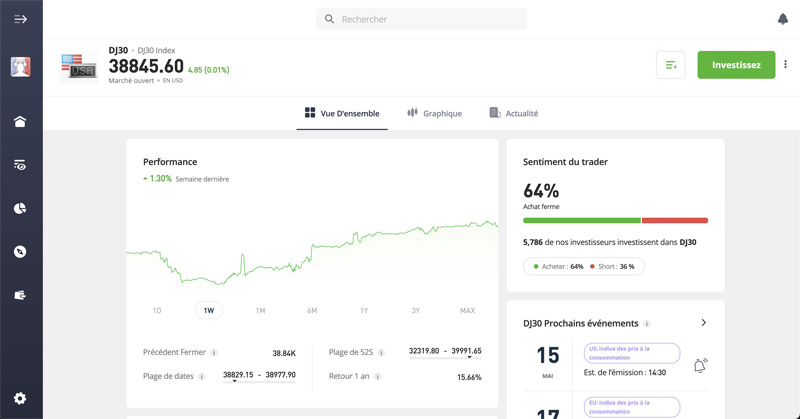
Task: Click the 15.66% Retour 1 an value
Action: point(469,377)
